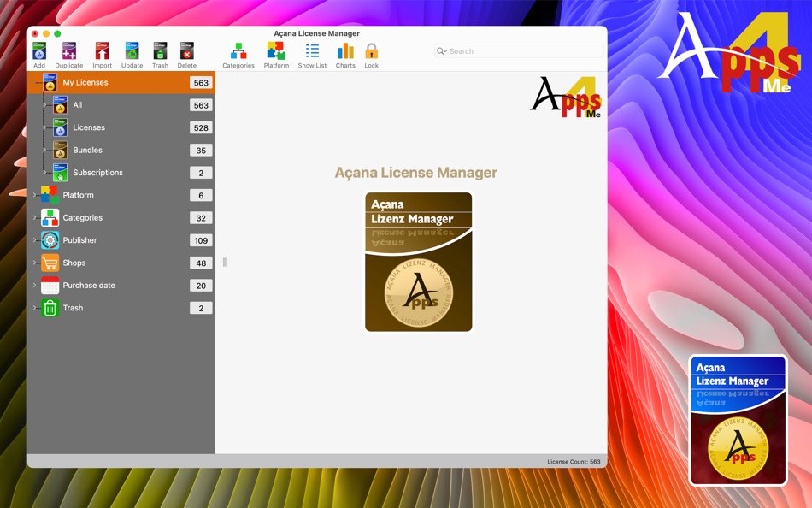The height and width of the screenshot is (508, 812).
Task: Click the Licenses sidebar item icon
Action: point(60,127)
